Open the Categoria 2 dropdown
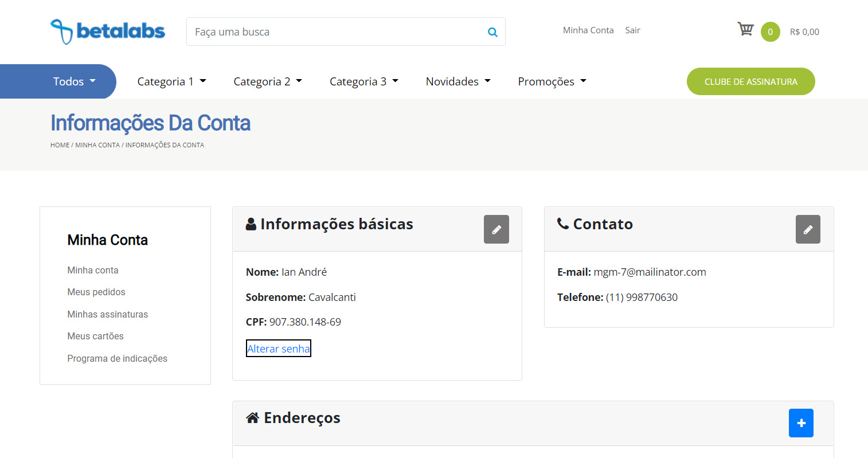Viewport: 868px width, 458px height. [268, 81]
